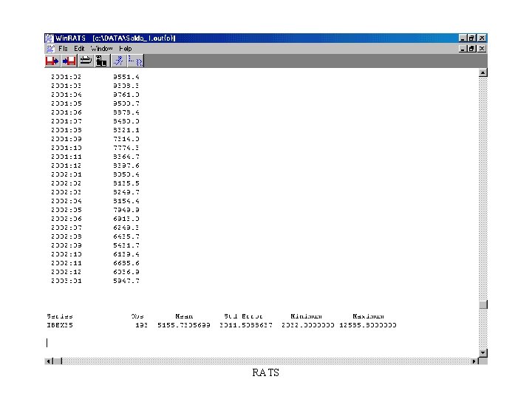This screenshot has height=399, width=532.
Task: Open the Window menu
Action: [x=101, y=49]
